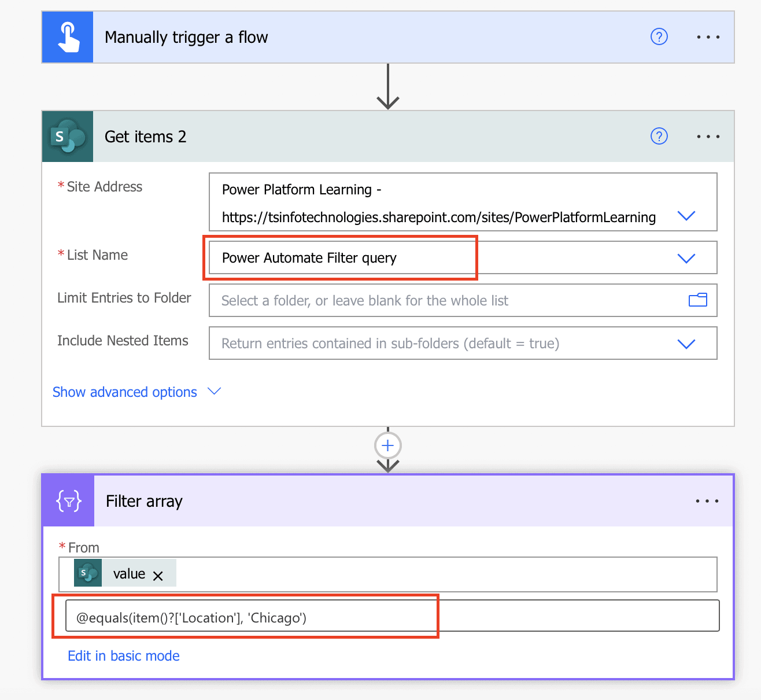
Task: Click the equals expression input field
Action: (249, 617)
